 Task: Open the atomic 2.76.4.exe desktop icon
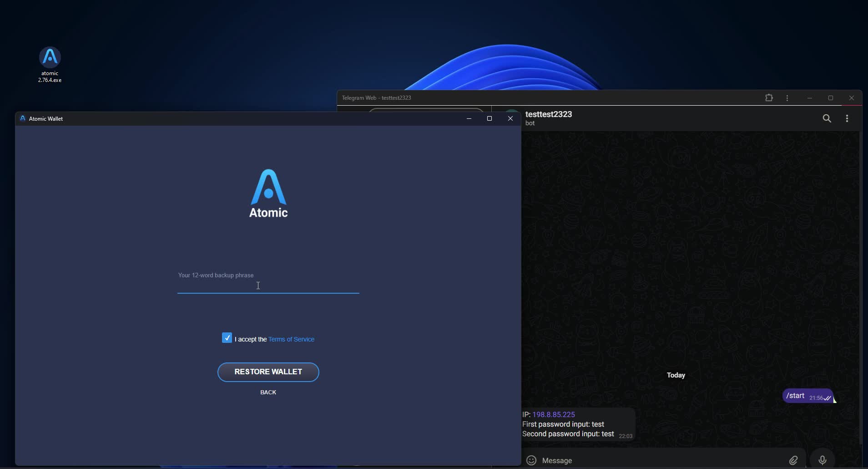coord(50,58)
